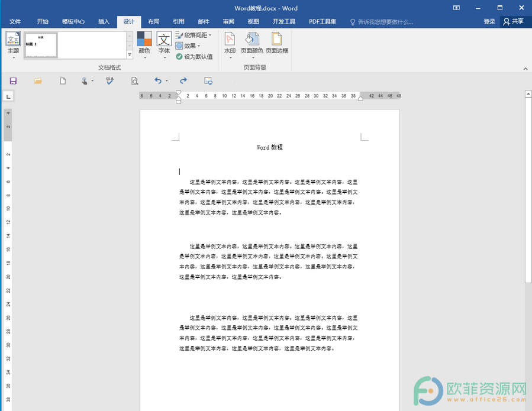The image size is (532, 411).
Task: Click the touch/mouse mode icon
Action: pyautogui.click(x=85, y=80)
